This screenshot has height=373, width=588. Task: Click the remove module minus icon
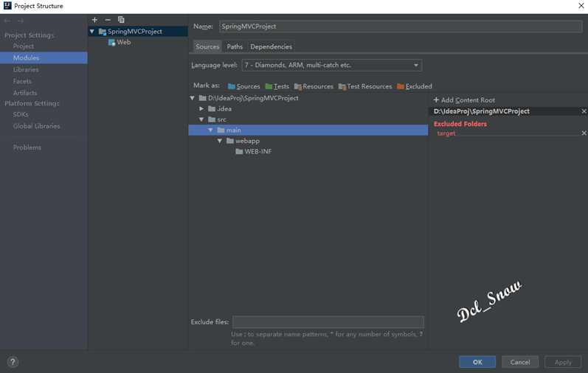[x=108, y=20]
